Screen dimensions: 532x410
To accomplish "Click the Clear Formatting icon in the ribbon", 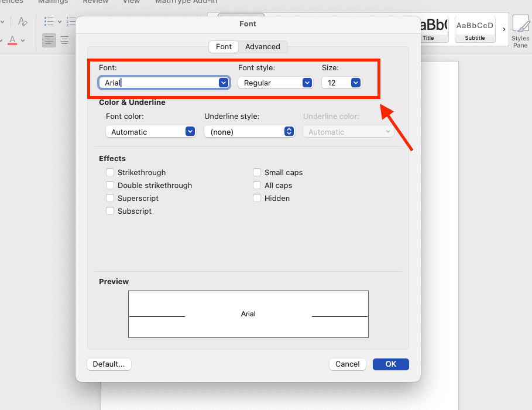I will pos(22,22).
